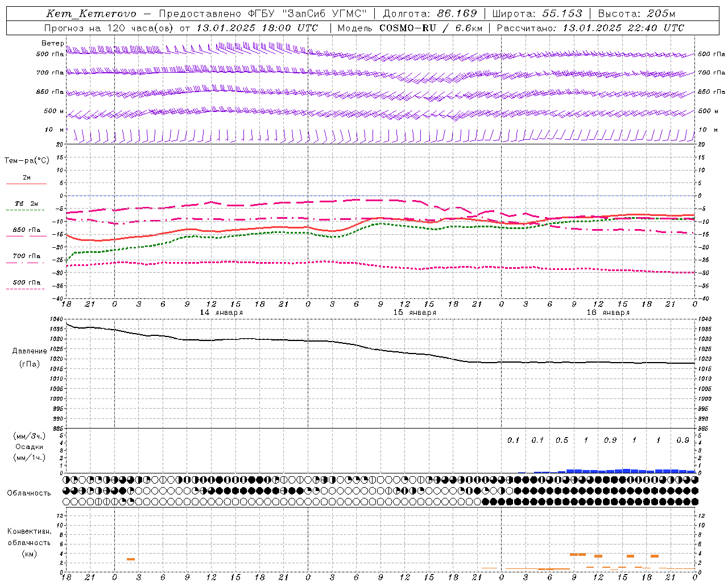Viewport: 728px width, 582px height.
Task: Click the '0.5' three-hour precipitation value
Action: pos(562,440)
